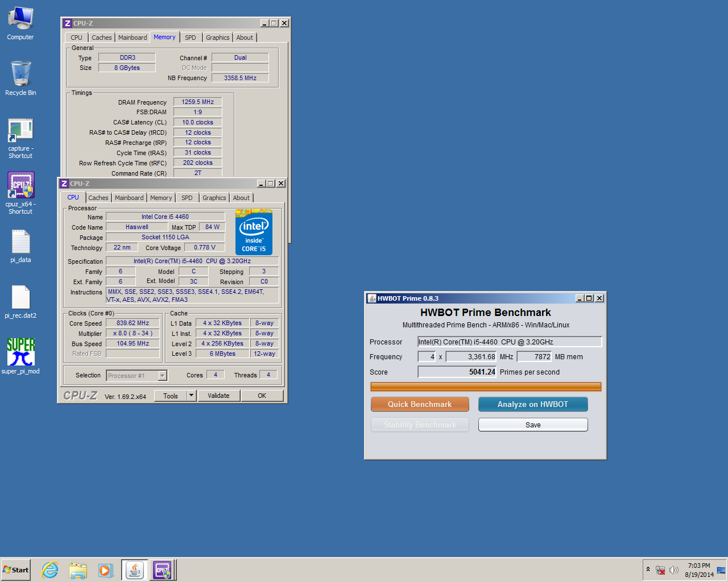
Task: Click the Row Refresh value 202 clocks
Action: pyautogui.click(x=197, y=163)
